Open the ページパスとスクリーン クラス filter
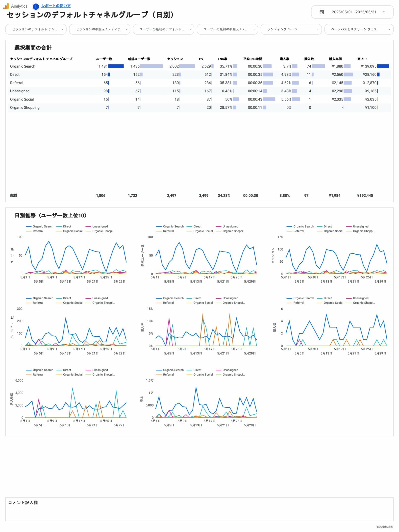This screenshot has height=532, width=399. click(359, 29)
